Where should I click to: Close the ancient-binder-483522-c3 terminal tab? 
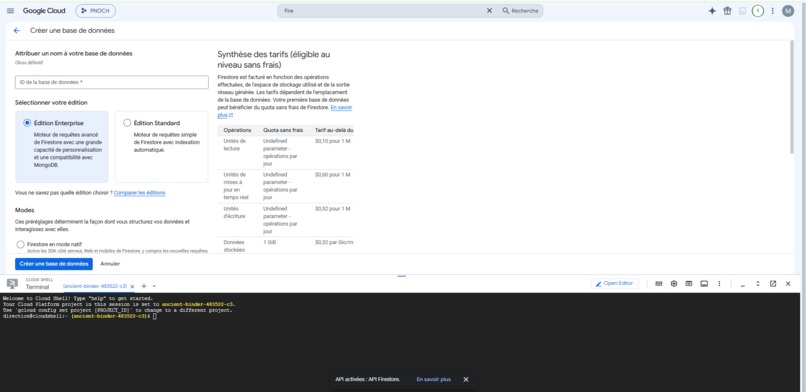pyautogui.click(x=132, y=287)
